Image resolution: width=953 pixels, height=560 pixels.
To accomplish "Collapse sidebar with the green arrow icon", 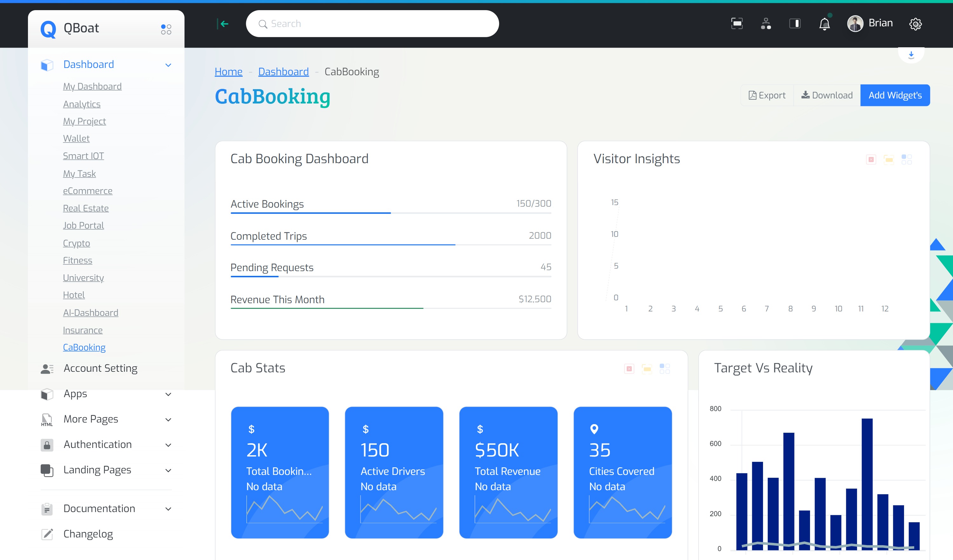I will pyautogui.click(x=223, y=24).
